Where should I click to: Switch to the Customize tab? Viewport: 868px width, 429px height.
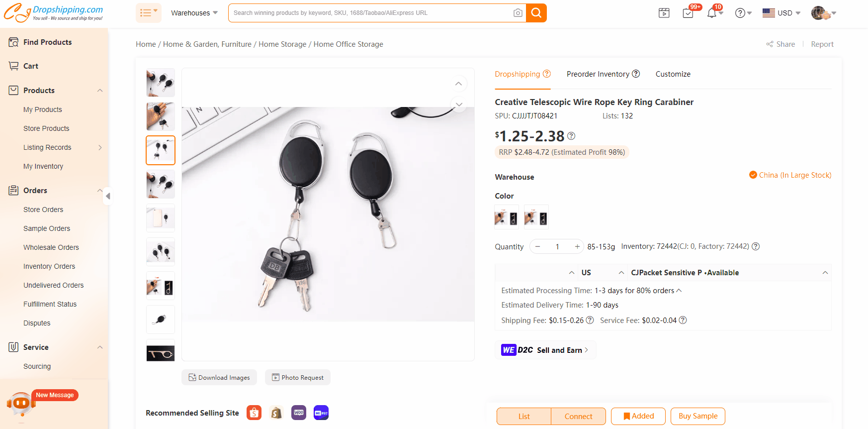click(x=673, y=74)
